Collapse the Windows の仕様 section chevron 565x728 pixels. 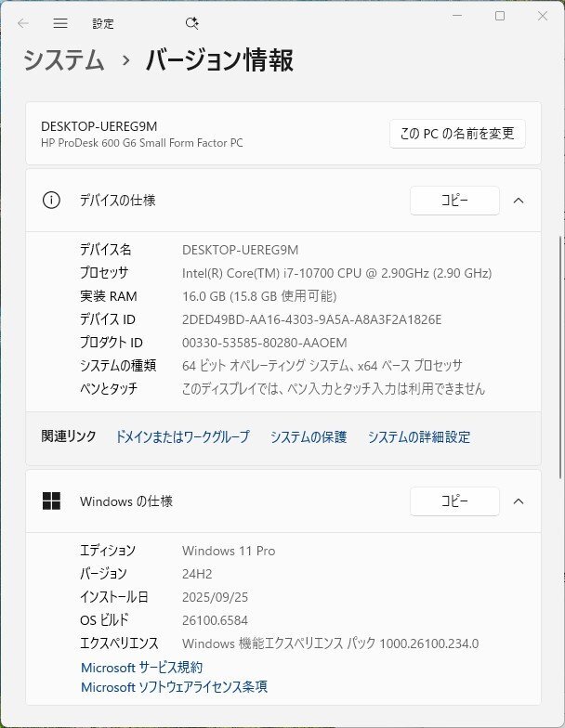click(x=519, y=501)
